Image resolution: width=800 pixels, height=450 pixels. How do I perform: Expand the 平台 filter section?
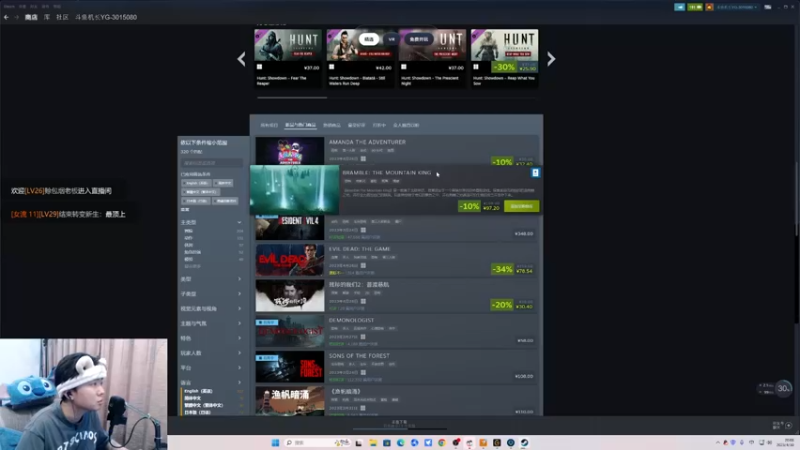pyautogui.click(x=211, y=368)
